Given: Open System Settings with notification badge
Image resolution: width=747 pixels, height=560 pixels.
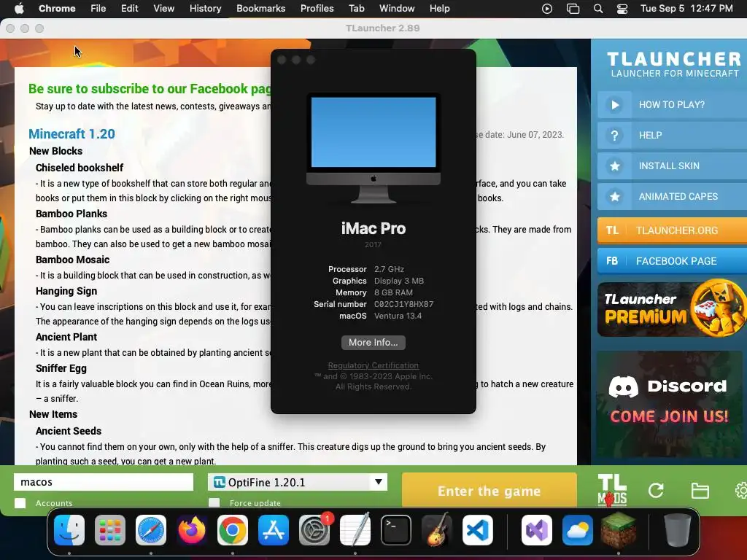Looking at the screenshot, I should (x=314, y=530).
